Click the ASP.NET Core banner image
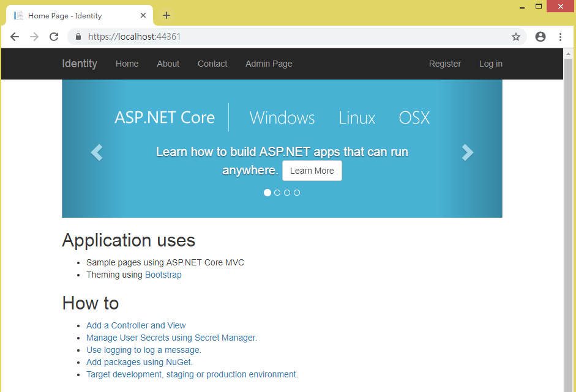This screenshot has width=576, height=392. click(282, 148)
